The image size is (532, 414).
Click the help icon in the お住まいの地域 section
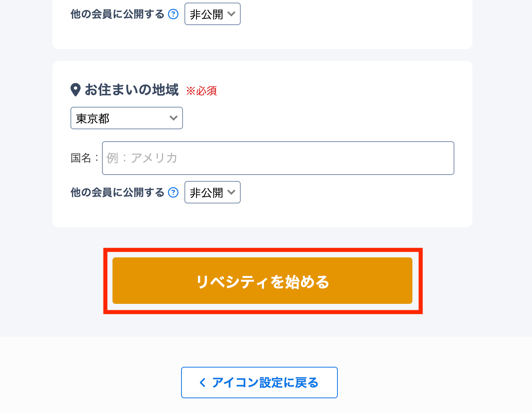(x=173, y=193)
